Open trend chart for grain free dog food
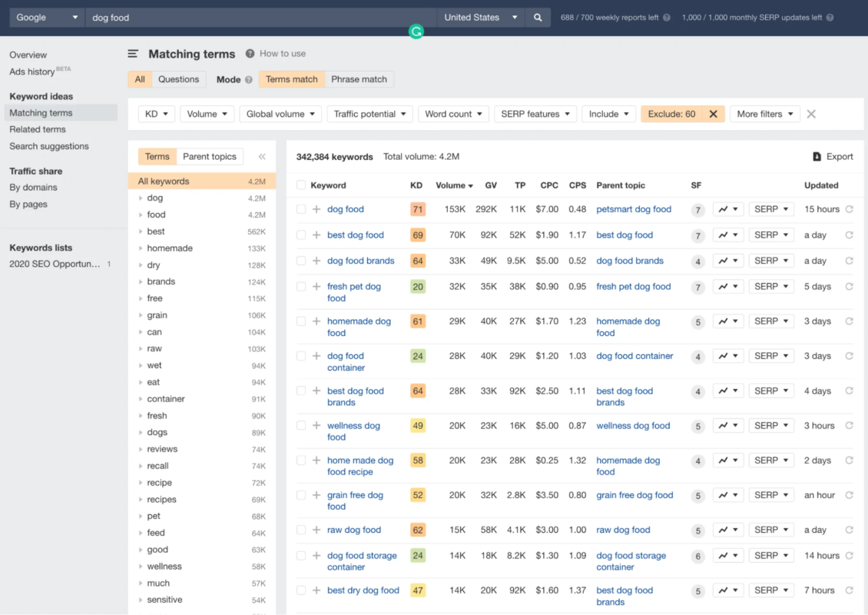868x615 pixels. tap(728, 495)
